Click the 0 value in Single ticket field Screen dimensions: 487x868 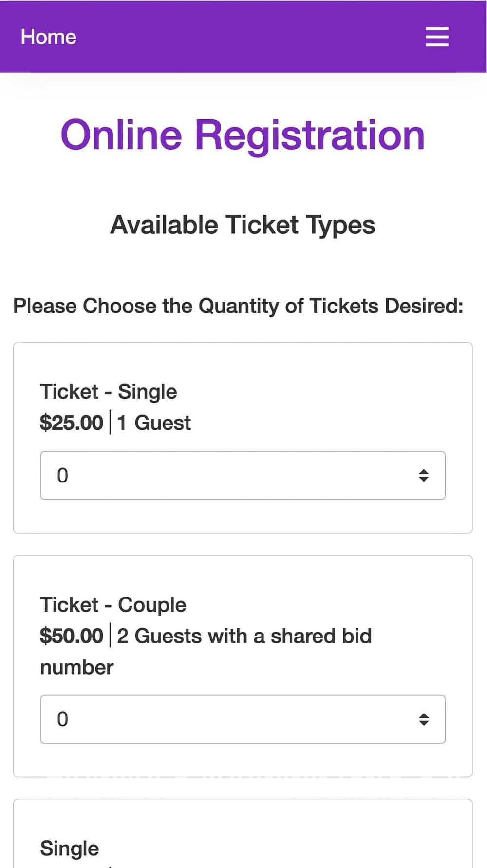tap(63, 475)
